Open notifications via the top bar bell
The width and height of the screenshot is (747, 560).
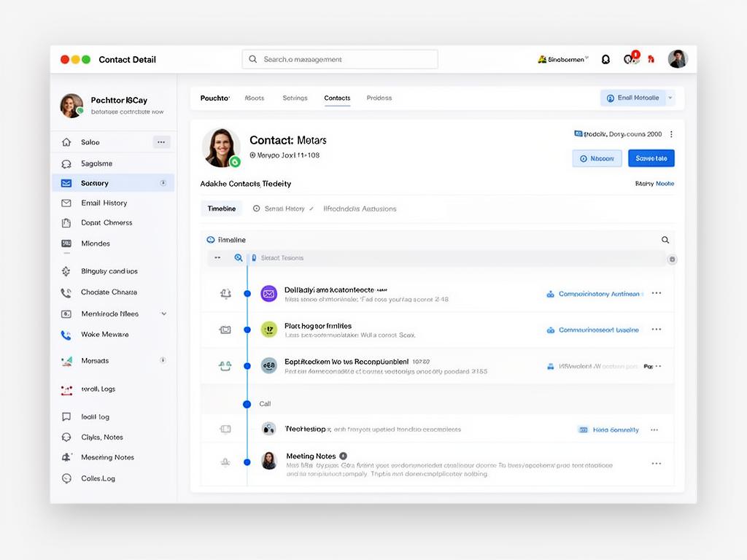pos(605,60)
